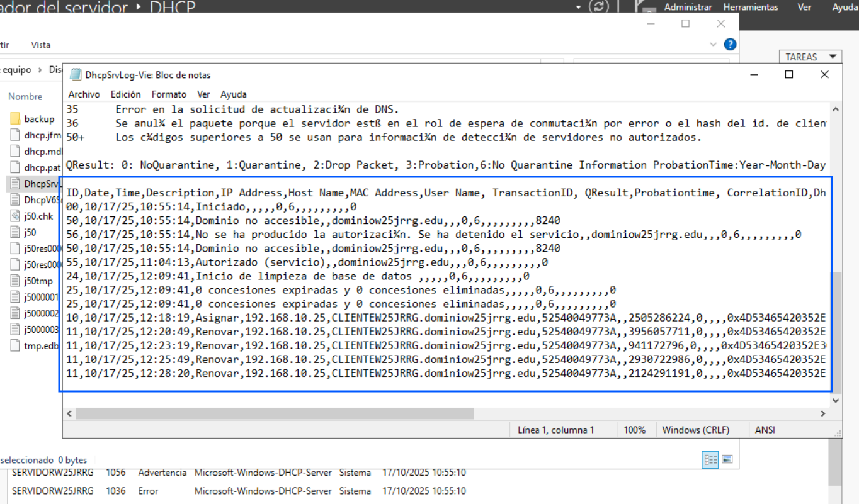Open the Ver menu in Server Manager
This screenshot has height=504, width=859.
[x=804, y=8]
